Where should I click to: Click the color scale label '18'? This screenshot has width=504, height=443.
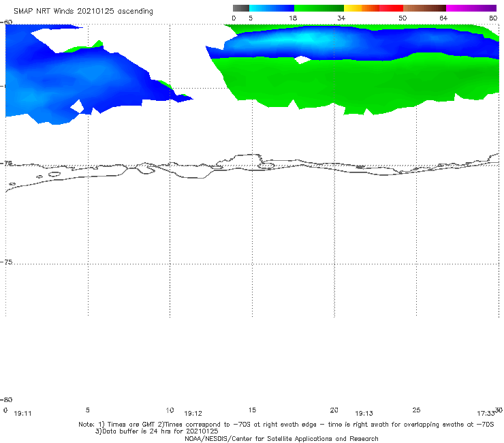click(293, 18)
